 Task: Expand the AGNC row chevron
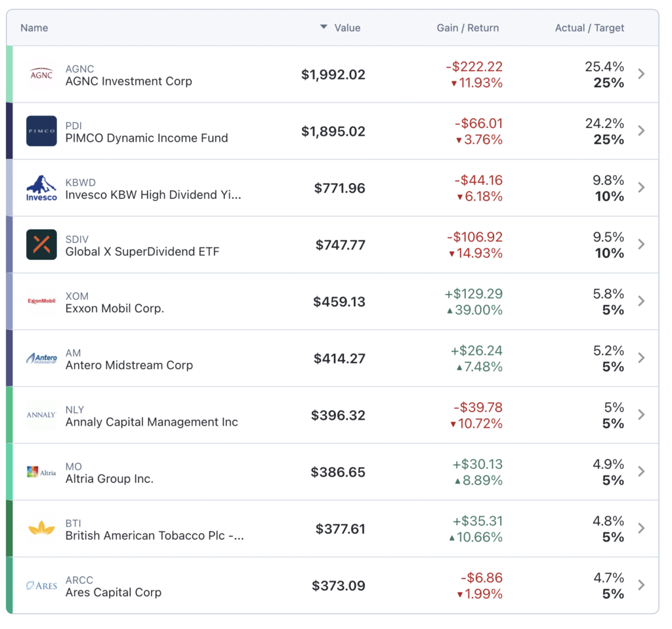(641, 74)
